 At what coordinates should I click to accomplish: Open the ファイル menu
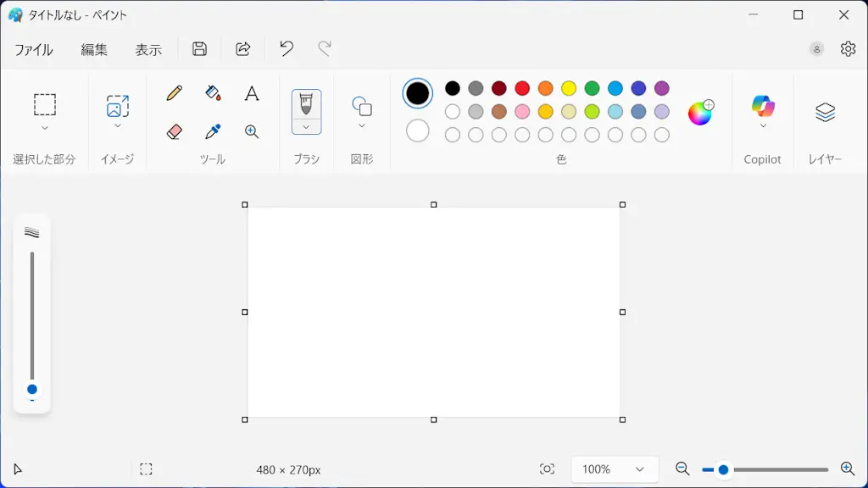[x=34, y=50]
